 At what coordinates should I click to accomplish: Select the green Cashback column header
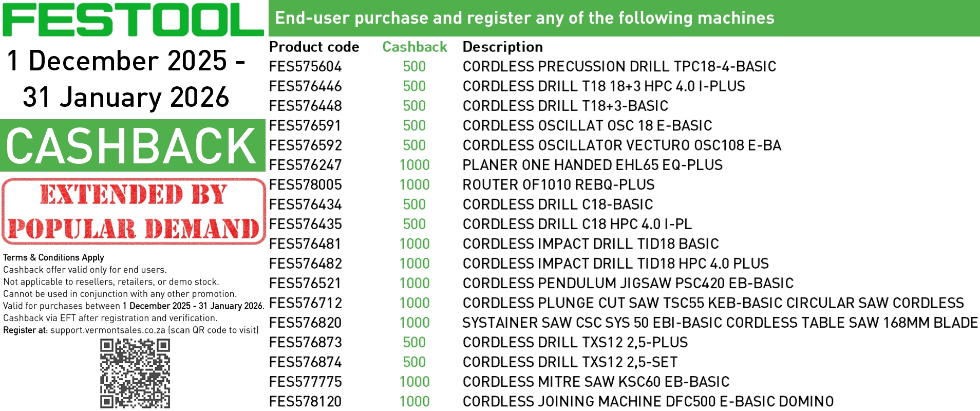[x=414, y=47]
